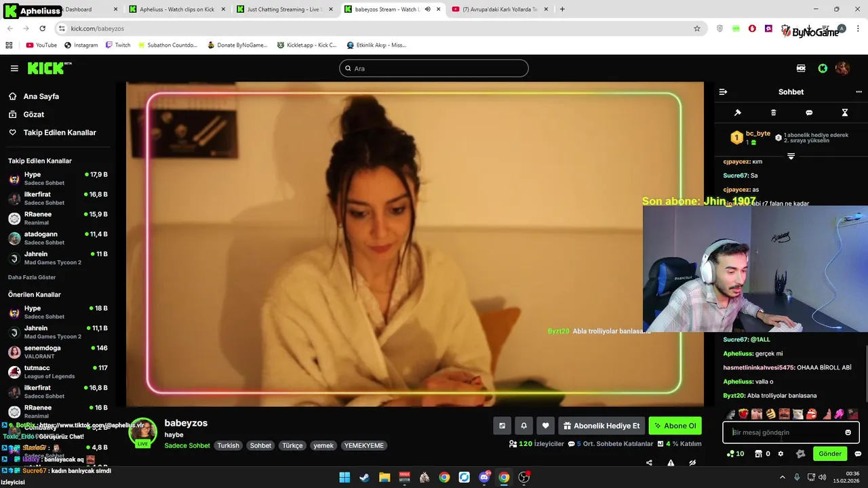The width and height of the screenshot is (868, 488).
Task: Expand Daha Fazla Göster list
Action: [x=32, y=277]
